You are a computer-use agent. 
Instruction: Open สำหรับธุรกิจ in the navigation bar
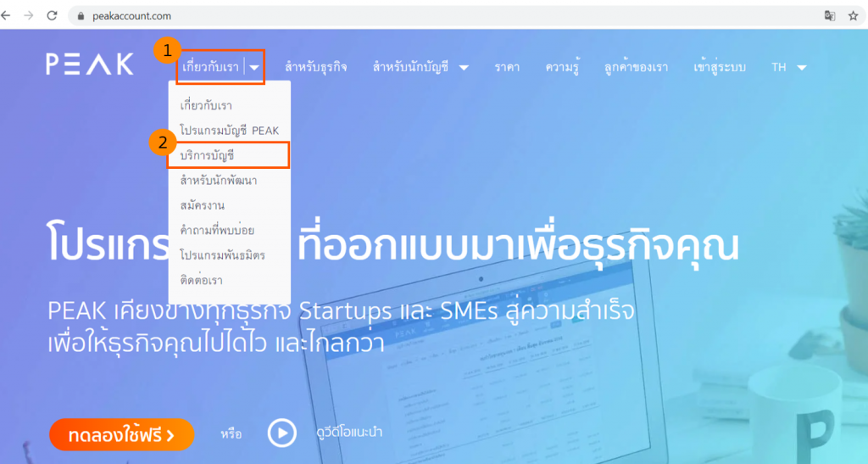(315, 67)
